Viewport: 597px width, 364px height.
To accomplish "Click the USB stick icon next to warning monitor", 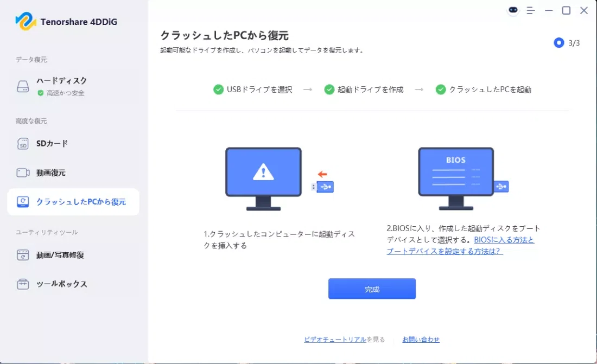I will 323,187.
